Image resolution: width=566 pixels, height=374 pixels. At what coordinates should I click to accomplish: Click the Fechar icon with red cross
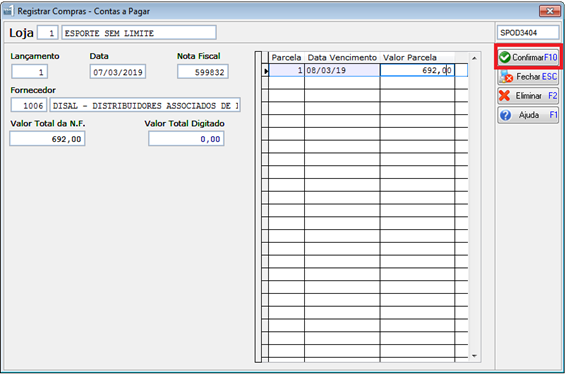click(507, 77)
